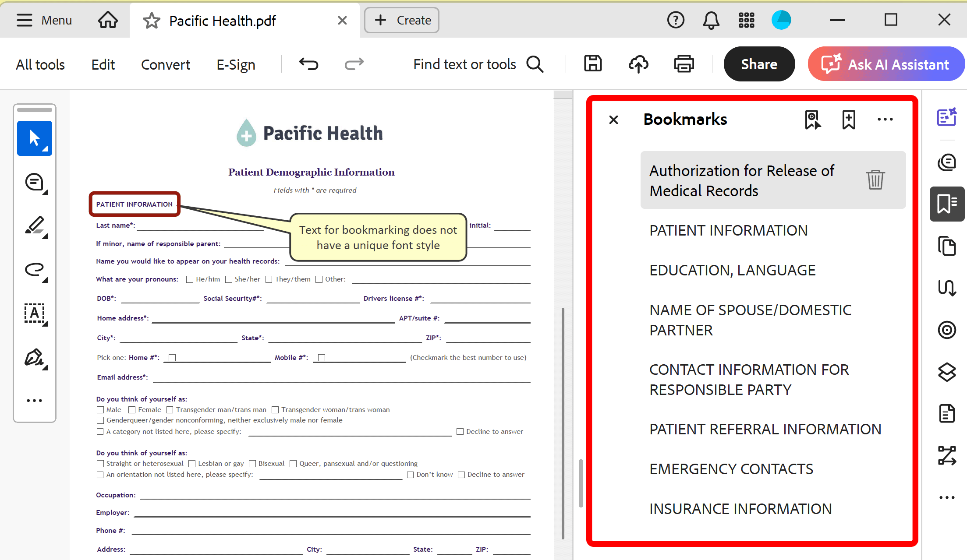Open NAME OF SPOUSE/DOMESTIC PARTNER bookmark
This screenshot has height=560, width=967.
[x=750, y=321]
